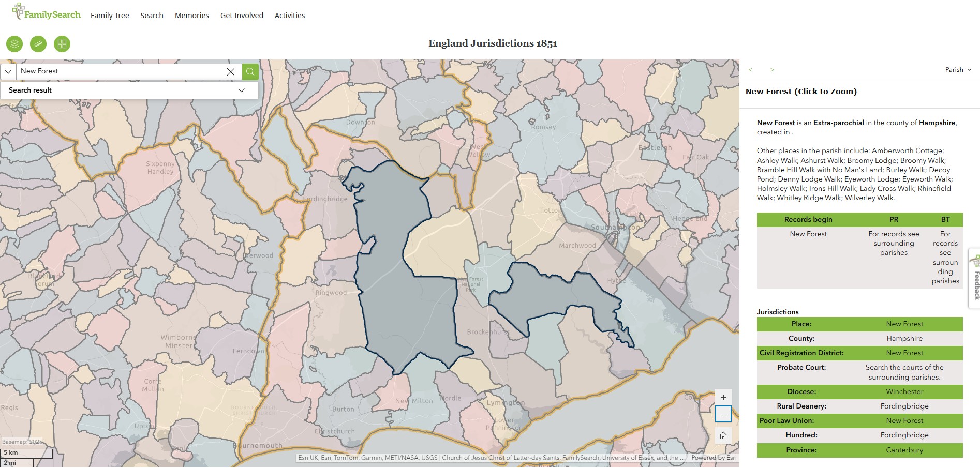Go to previous result with left arrow
This screenshot has height=468, width=980.
click(750, 70)
